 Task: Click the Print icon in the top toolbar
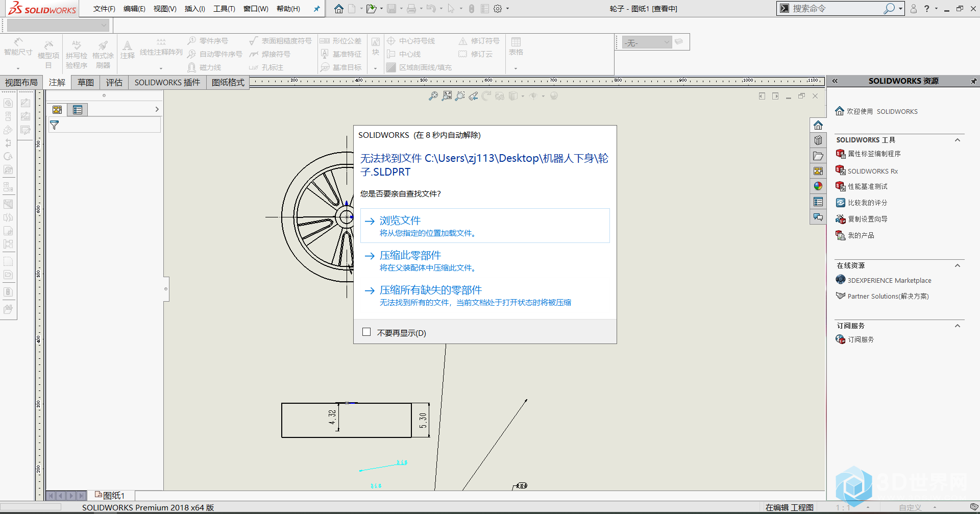[411, 9]
